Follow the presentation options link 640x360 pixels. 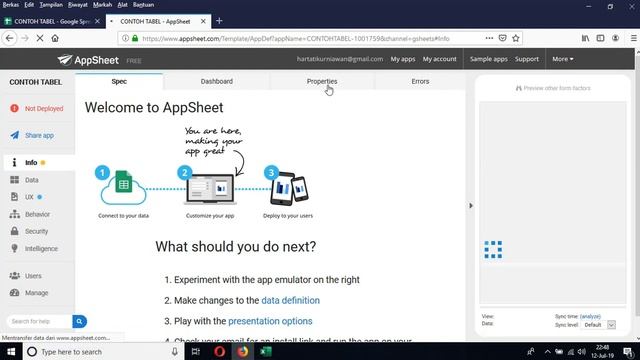pyautogui.click(x=270, y=321)
